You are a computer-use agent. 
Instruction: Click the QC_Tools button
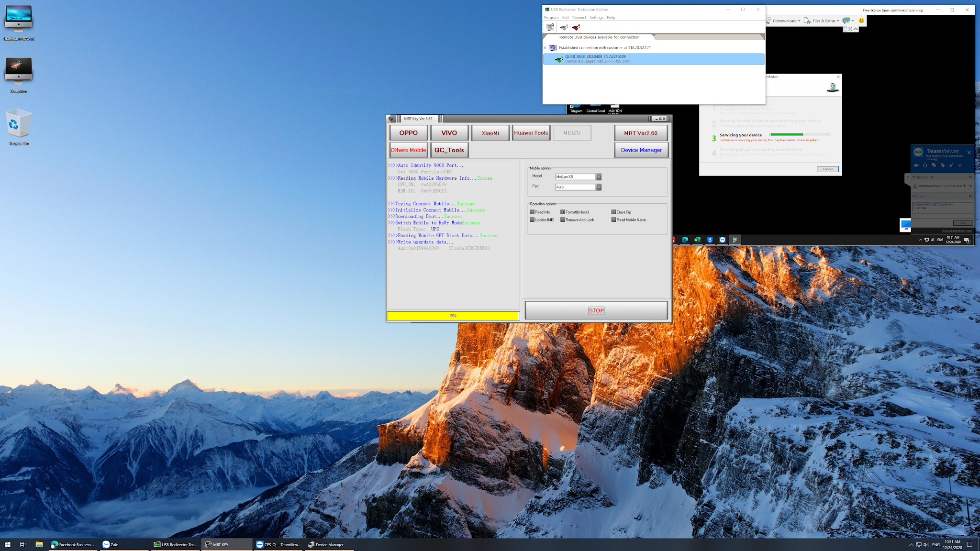[x=449, y=150]
